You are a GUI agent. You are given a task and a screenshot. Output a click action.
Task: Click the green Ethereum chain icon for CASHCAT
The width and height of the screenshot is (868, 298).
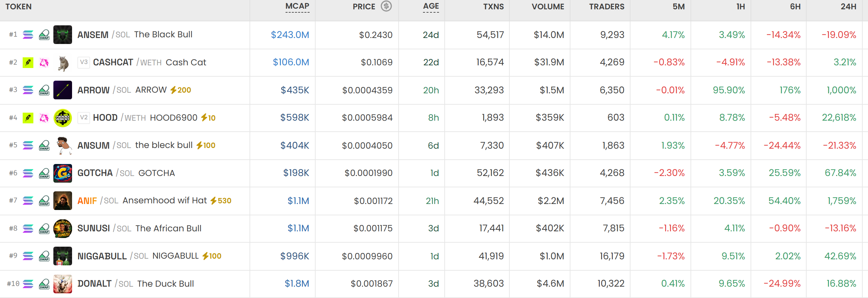(28, 62)
